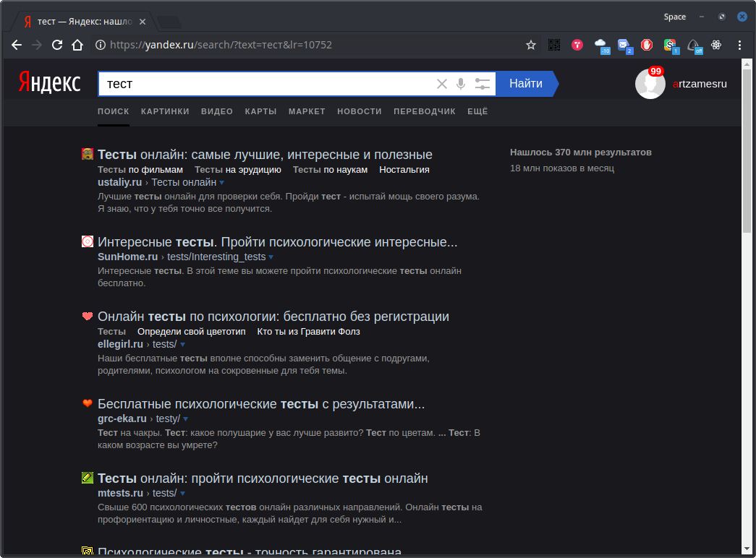
Task: Open 'Онлайн тесты по психологии' result
Action: pyautogui.click(x=273, y=317)
